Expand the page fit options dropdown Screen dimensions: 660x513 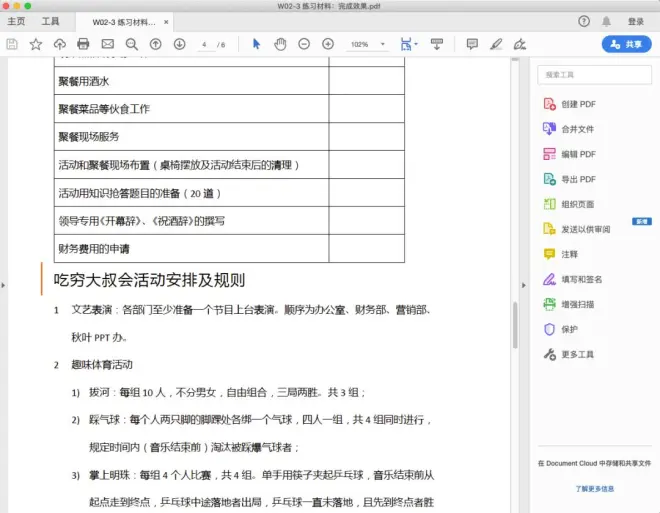click(x=416, y=44)
